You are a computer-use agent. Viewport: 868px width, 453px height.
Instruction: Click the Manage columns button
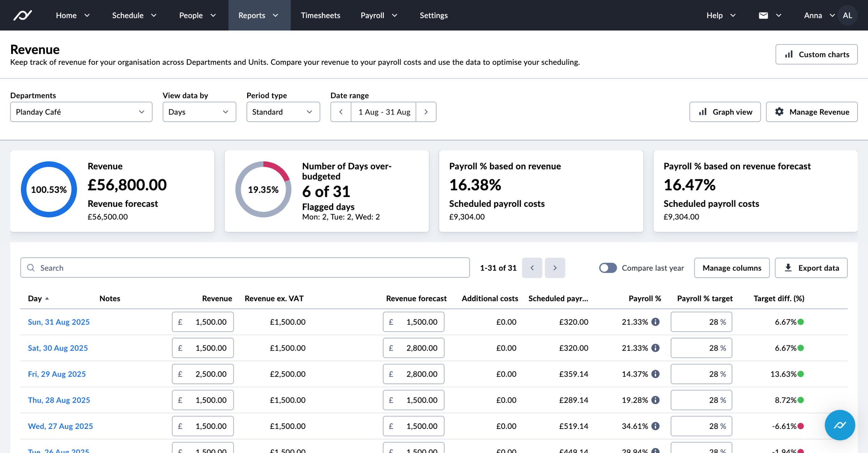click(x=731, y=268)
